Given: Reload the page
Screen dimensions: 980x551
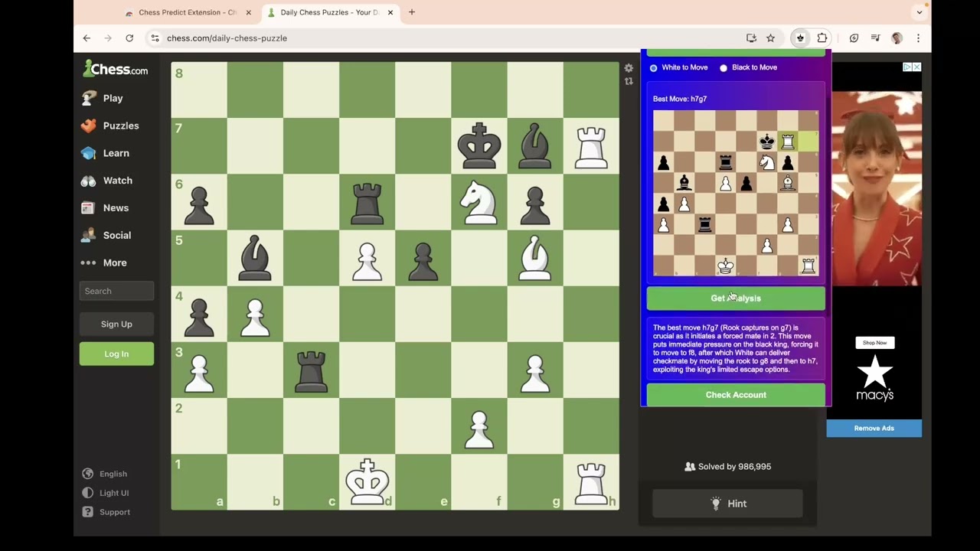Looking at the screenshot, I should pyautogui.click(x=129, y=38).
